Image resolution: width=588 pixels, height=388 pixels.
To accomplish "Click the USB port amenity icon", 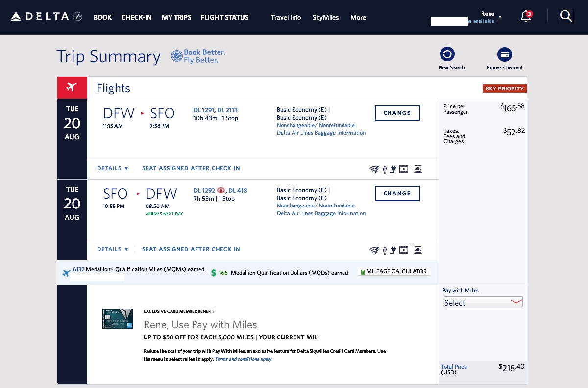I will (384, 169).
